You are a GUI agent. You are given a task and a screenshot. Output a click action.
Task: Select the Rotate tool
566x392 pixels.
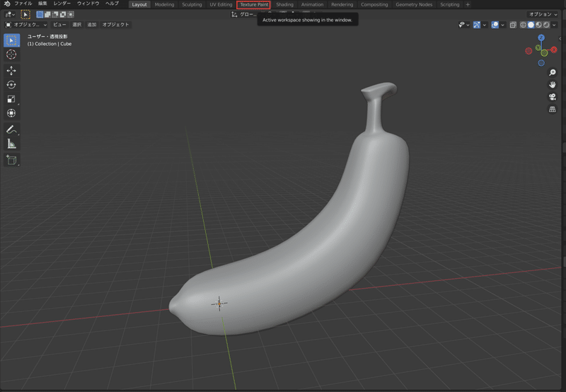[11, 85]
